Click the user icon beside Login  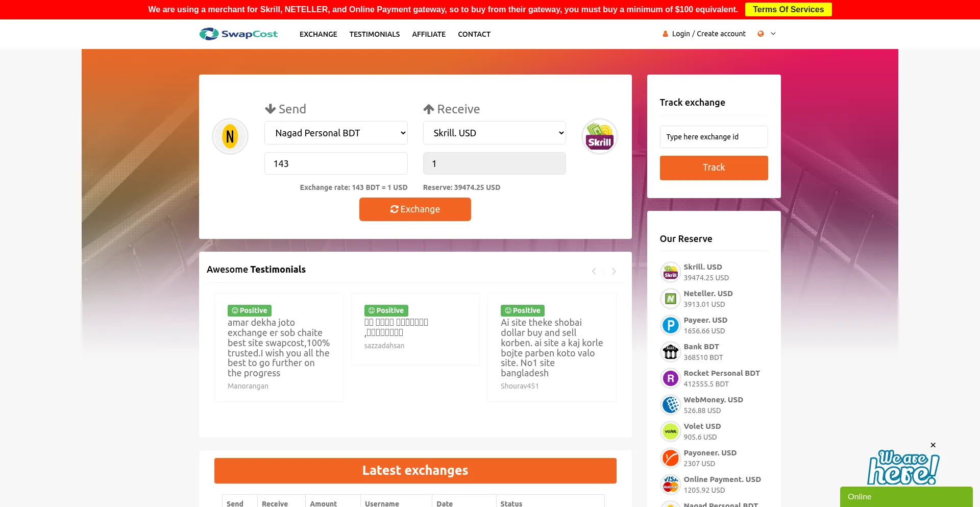(x=665, y=34)
